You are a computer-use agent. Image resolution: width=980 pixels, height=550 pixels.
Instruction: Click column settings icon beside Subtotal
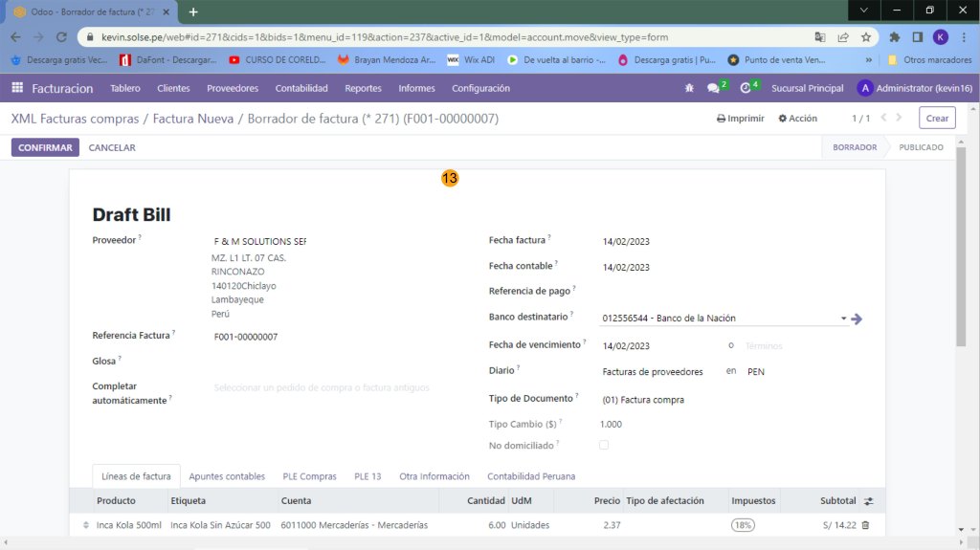[868, 501]
